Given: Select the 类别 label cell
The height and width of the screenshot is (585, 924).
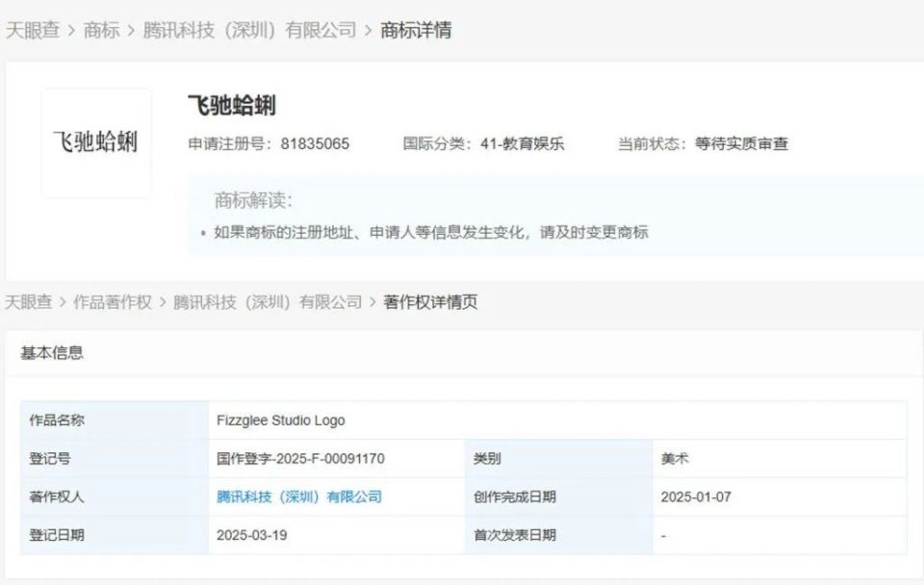Looking at the screenshot, I should pos(558,458).
